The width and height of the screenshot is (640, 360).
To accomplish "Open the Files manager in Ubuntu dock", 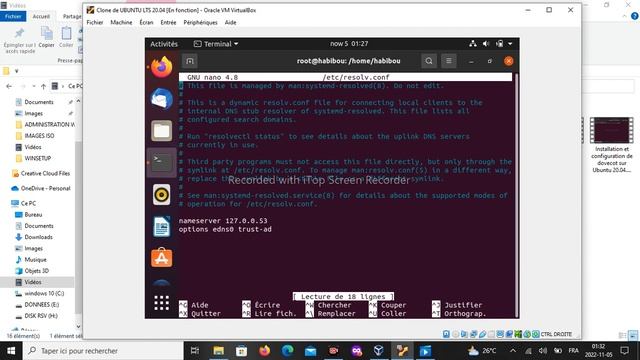I will coord(162,131).
